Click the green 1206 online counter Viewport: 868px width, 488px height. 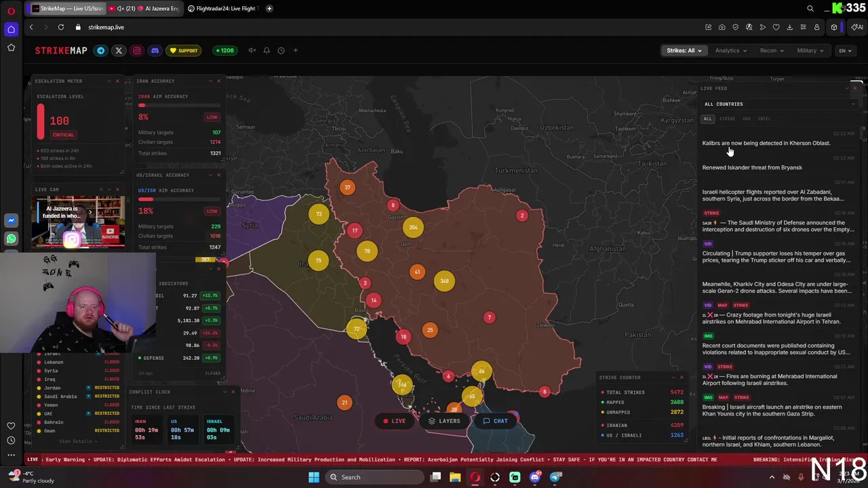[x=224, y=50]
